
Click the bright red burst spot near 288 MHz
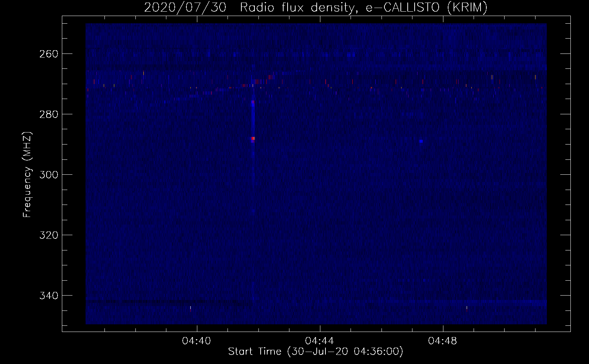click(253, 138)
